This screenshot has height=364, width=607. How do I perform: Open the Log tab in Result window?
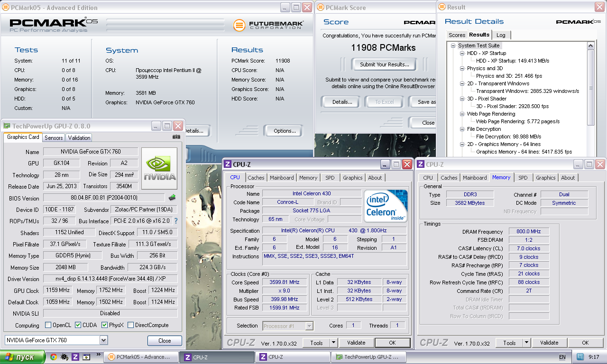[501, 35]
